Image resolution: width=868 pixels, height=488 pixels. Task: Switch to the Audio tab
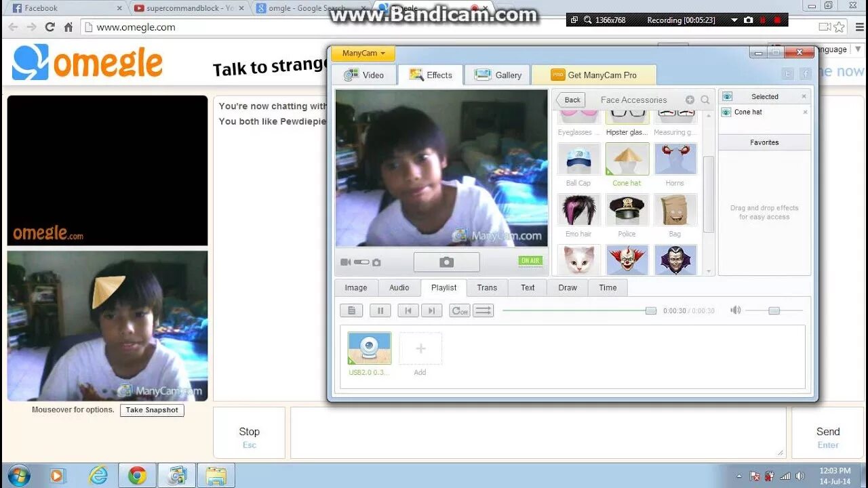(399, 288)
